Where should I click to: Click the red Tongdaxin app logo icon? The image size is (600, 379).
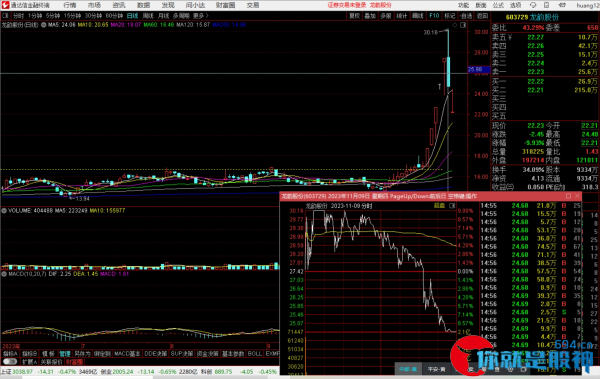[x=5, y=5]
